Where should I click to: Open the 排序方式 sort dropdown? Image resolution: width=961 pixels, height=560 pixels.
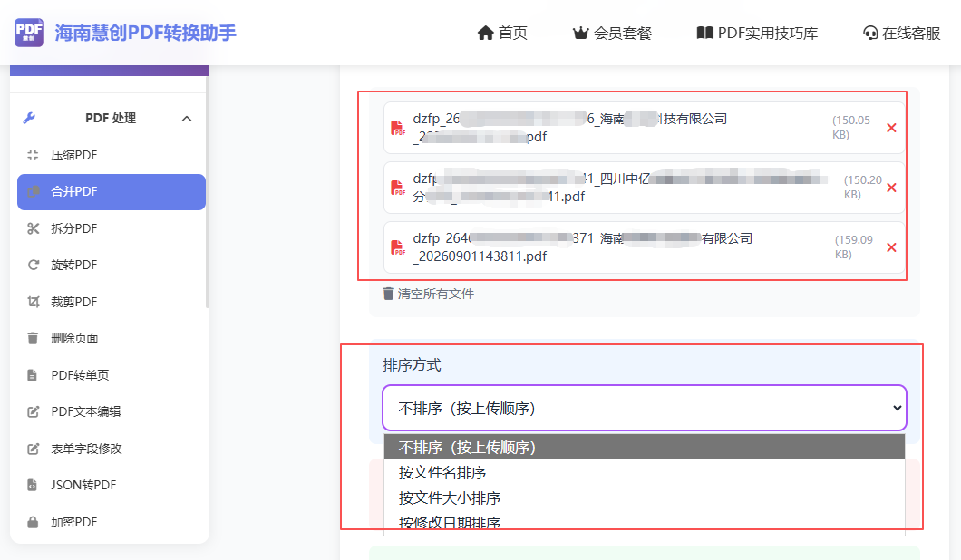(644, 408)
